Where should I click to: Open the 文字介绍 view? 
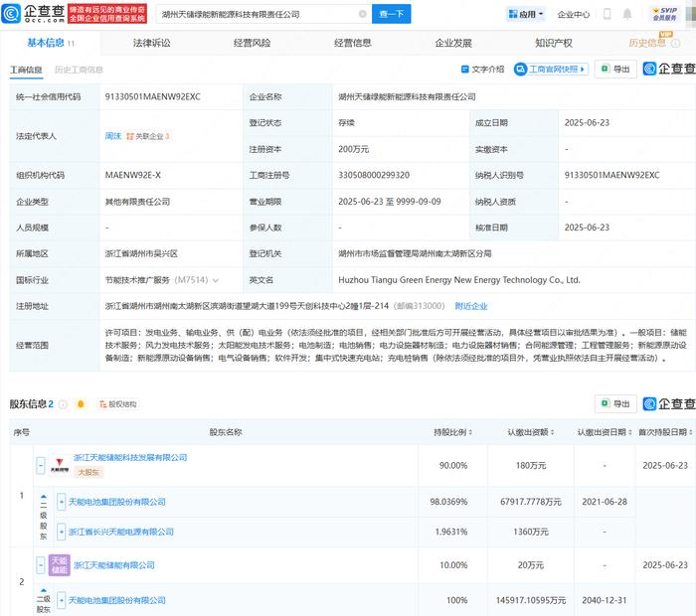tap(483, 70)
